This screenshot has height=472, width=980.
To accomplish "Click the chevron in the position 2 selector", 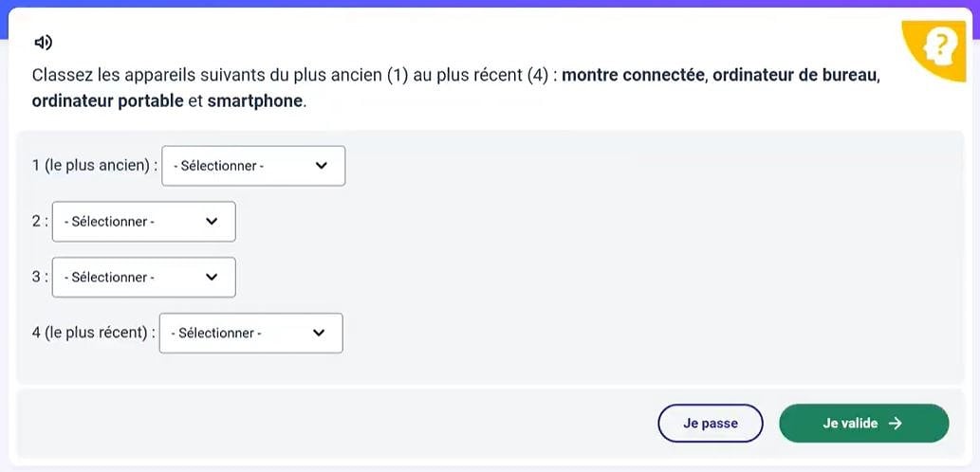I will [212, 222].
